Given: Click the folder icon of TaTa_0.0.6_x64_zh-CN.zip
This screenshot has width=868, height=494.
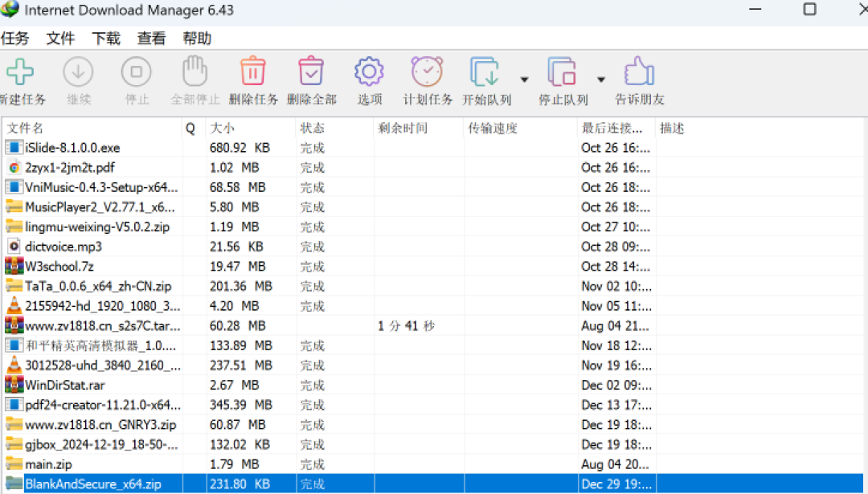Looking at the screenshot, I should pos(14,286).
